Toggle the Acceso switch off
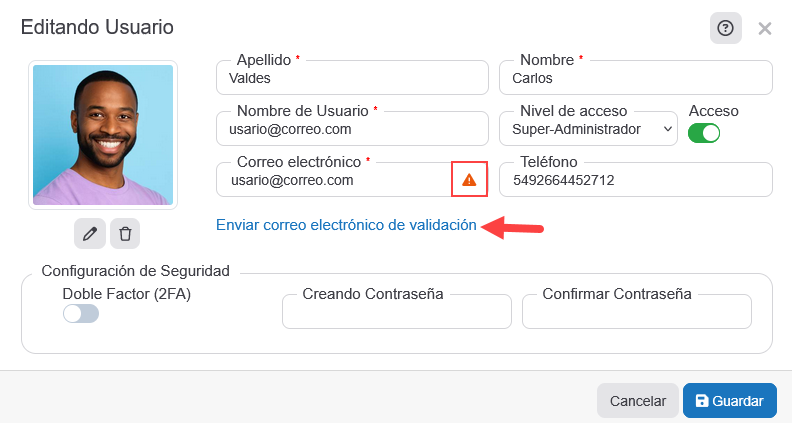 click(x=704, y=132)
